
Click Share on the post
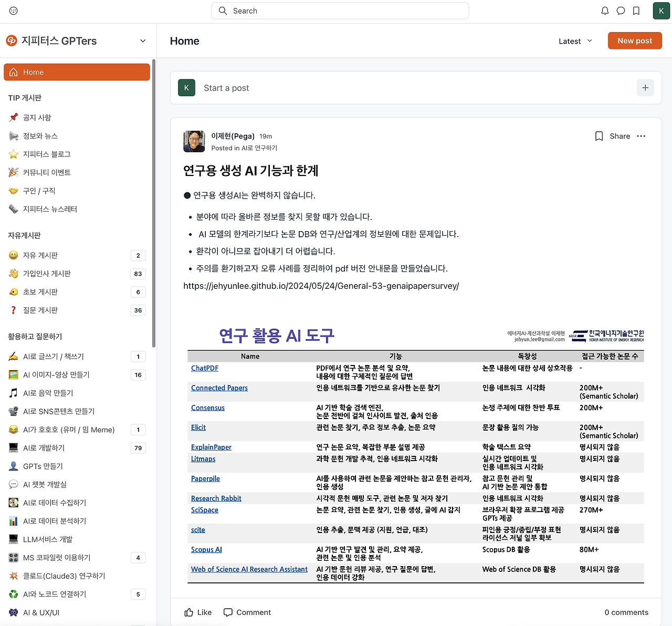pyautogui.click(x=619, y=136)
